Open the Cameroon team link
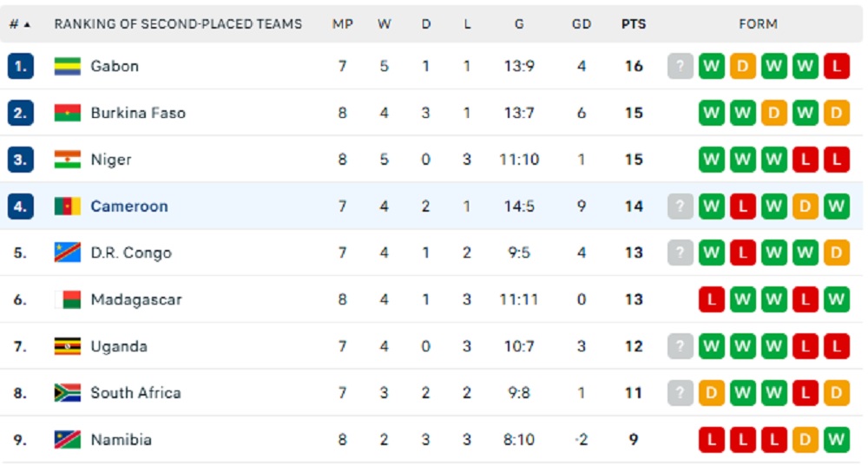This screenshot has width=868, height=472. click(x=129, y=206)
